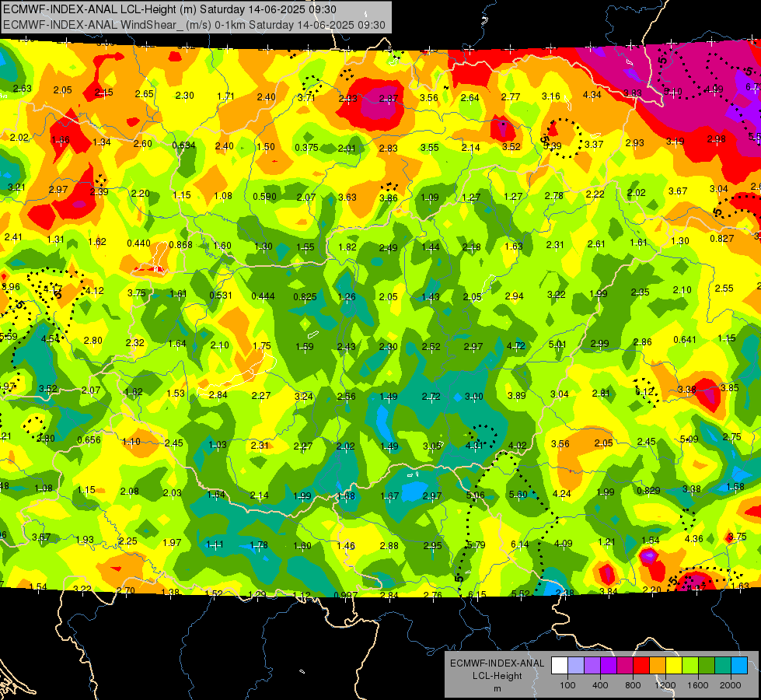
Task: Click the wind shear value 3.63
Action: pyautogui.click(x=347, y=197)
